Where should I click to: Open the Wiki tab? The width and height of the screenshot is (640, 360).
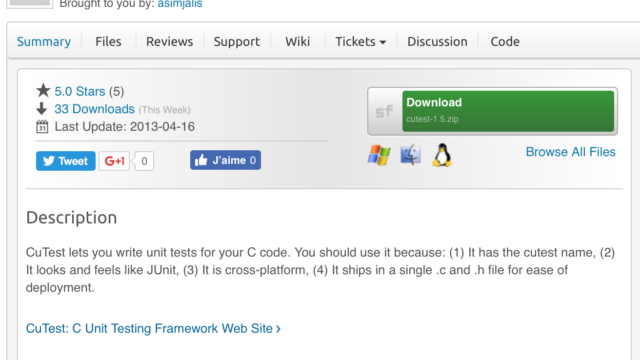[298, 42]
